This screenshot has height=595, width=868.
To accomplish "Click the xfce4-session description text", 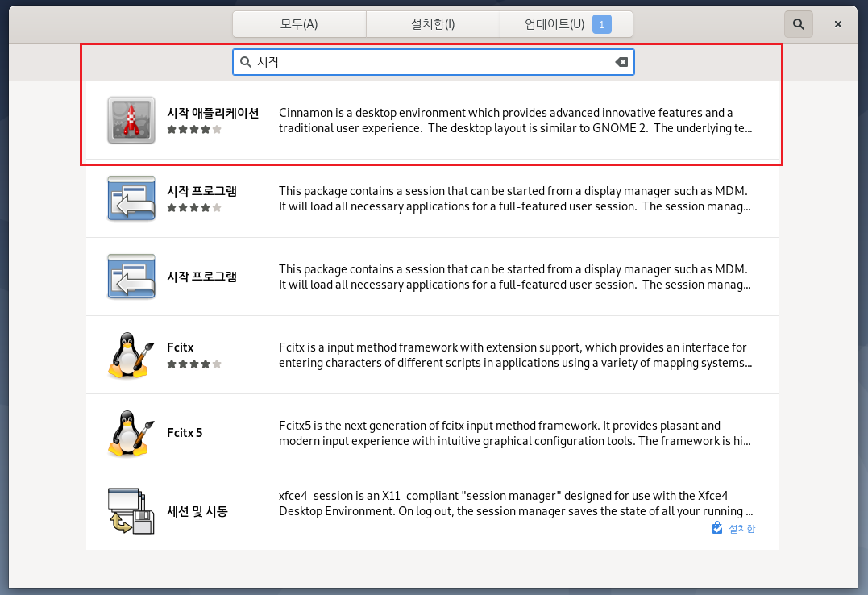I will coord(516,504).
